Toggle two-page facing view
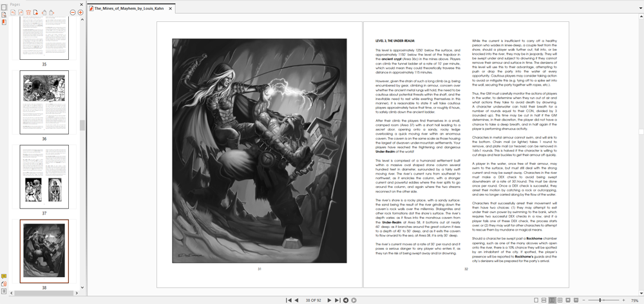The image size is (644, 304). [552, 300]
